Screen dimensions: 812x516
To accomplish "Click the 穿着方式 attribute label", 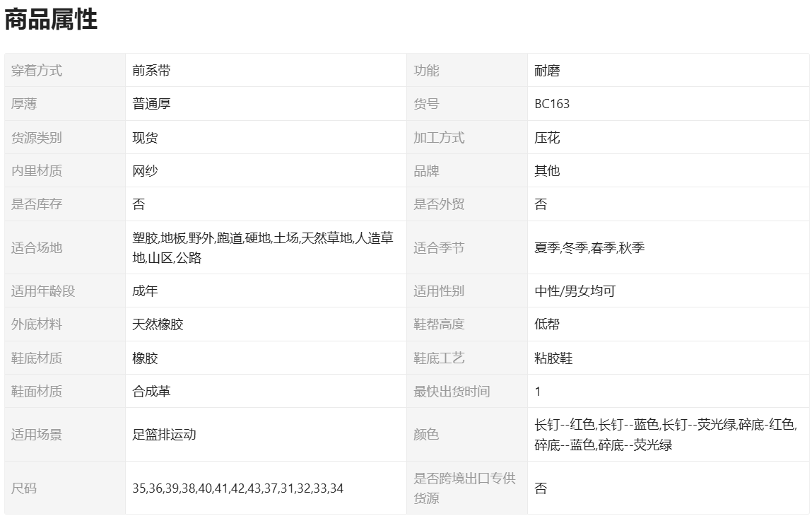I will pyautogui.click(x=37, y=71).
